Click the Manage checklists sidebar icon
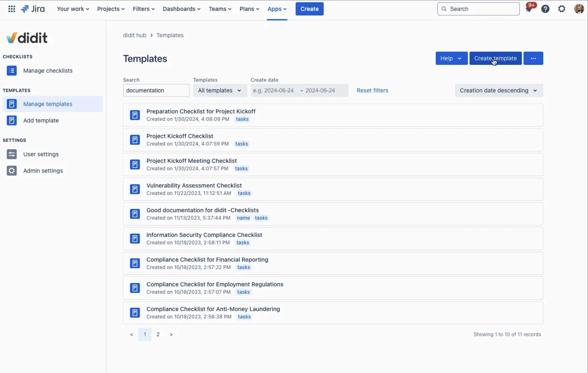Viewport: 588px width, 373px height. coord(12,71)
